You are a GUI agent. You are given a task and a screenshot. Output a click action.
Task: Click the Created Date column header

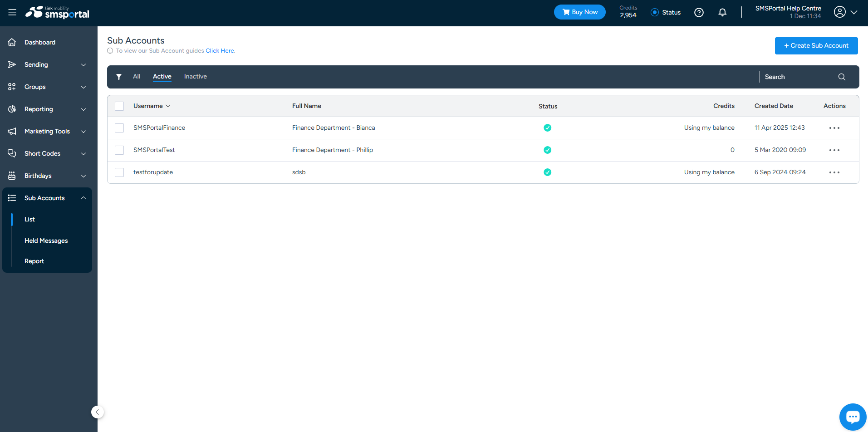coord(774,106)
